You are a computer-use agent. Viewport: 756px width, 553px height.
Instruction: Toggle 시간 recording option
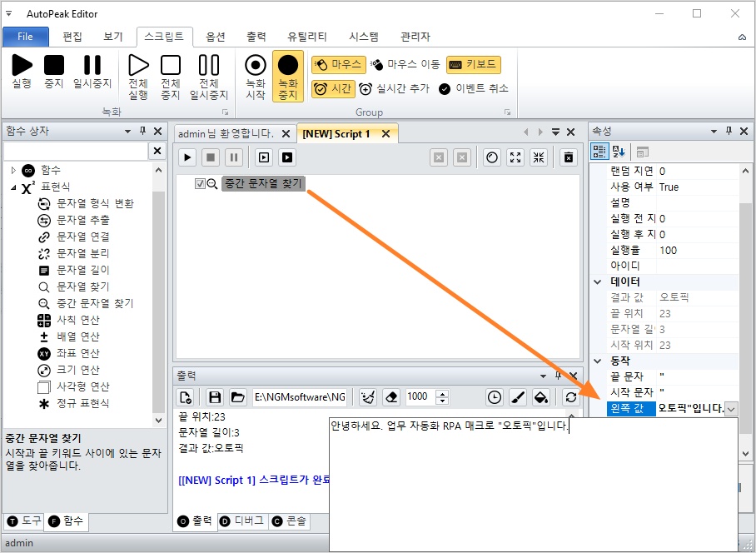coord(333,89)
